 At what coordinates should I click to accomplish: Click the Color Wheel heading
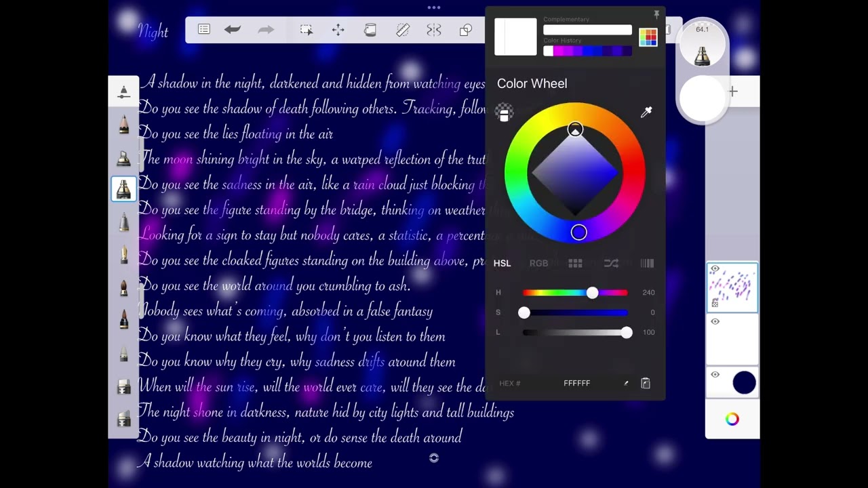point(532,83)
